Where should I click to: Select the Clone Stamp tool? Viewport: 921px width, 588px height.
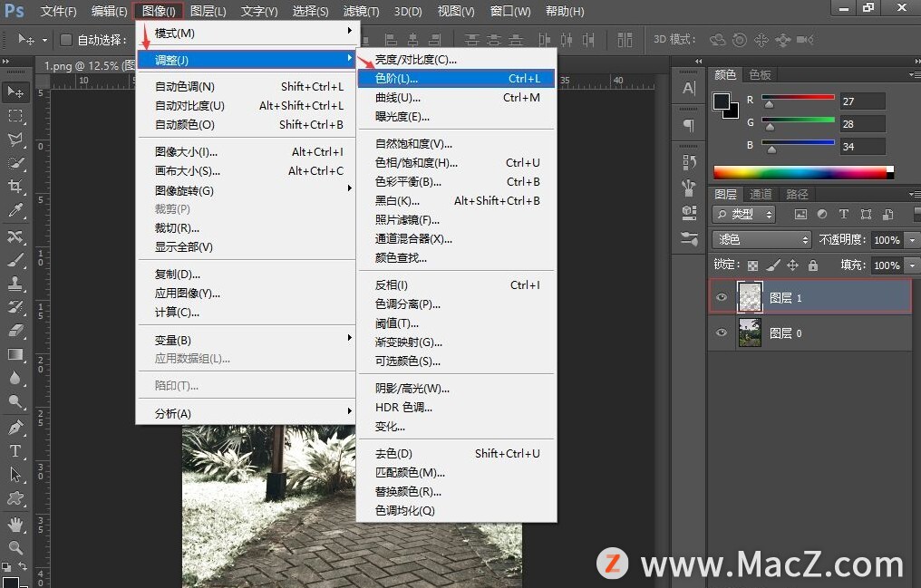[15, 284]
